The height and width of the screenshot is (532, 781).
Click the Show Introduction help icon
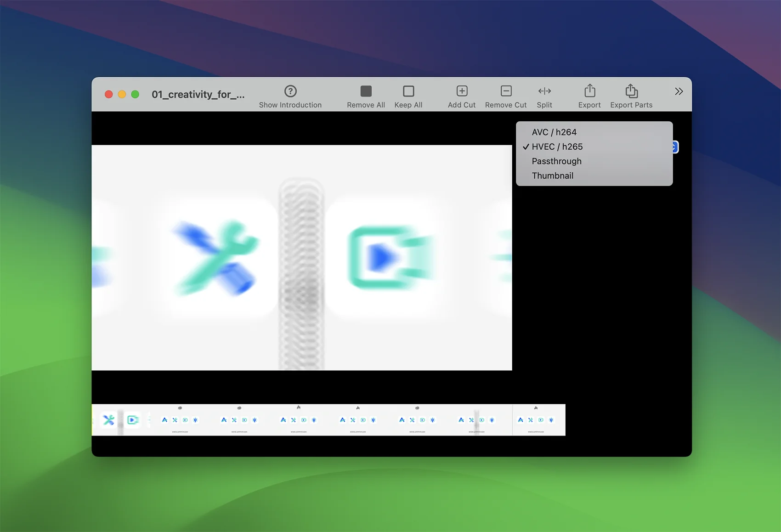point(290,91)
